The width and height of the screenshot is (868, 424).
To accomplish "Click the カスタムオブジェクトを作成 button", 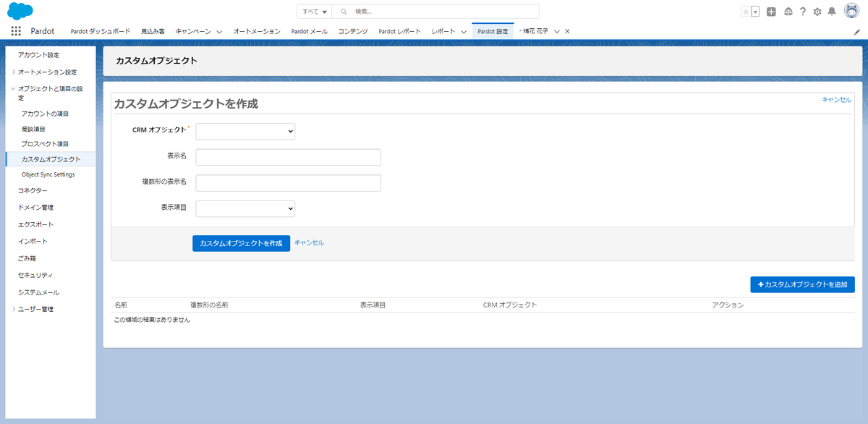I will click(x=241, y=243).
